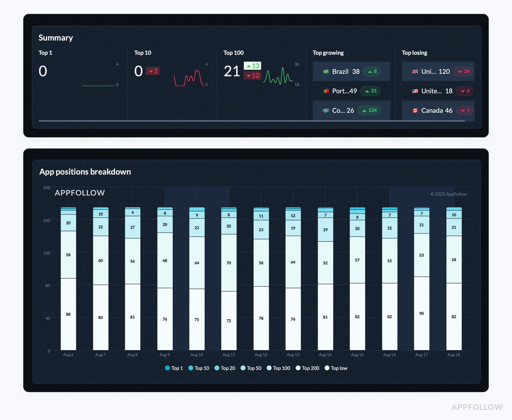
Task: Select the Canada flag in Top losing
Action: click(416, 110)
